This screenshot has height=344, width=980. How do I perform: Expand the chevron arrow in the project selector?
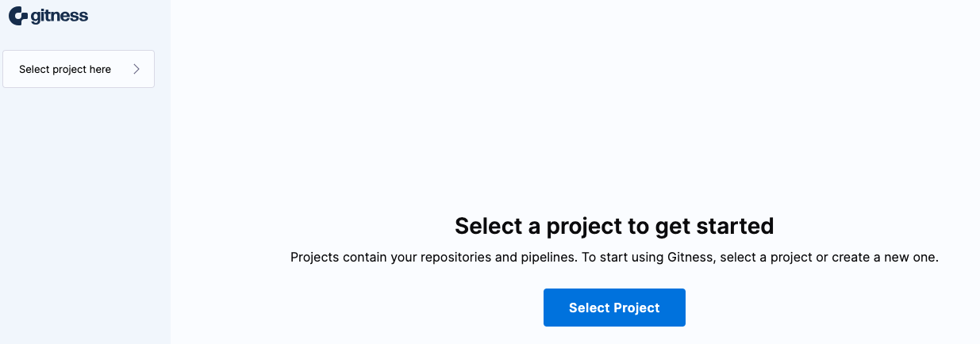(x=136, y=69)
